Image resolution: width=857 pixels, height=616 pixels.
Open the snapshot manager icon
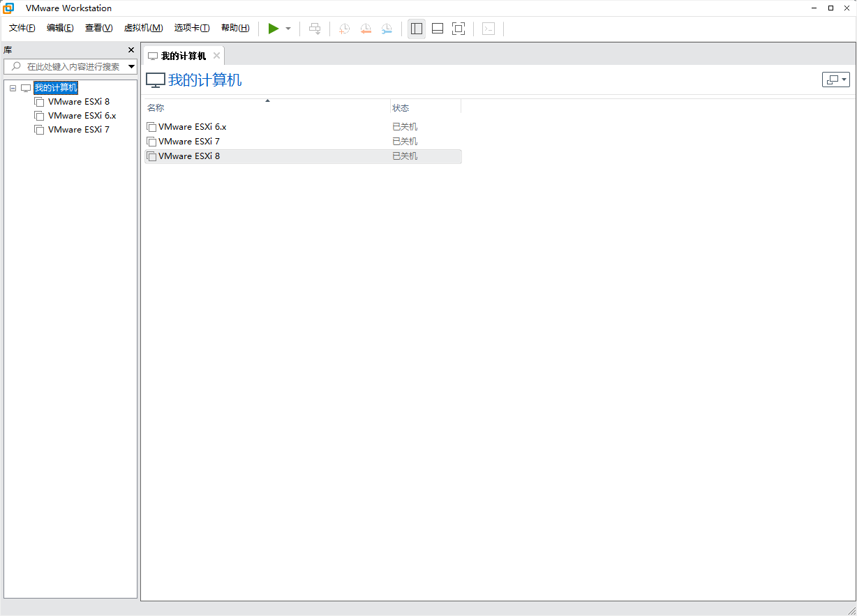coord(387,29)
